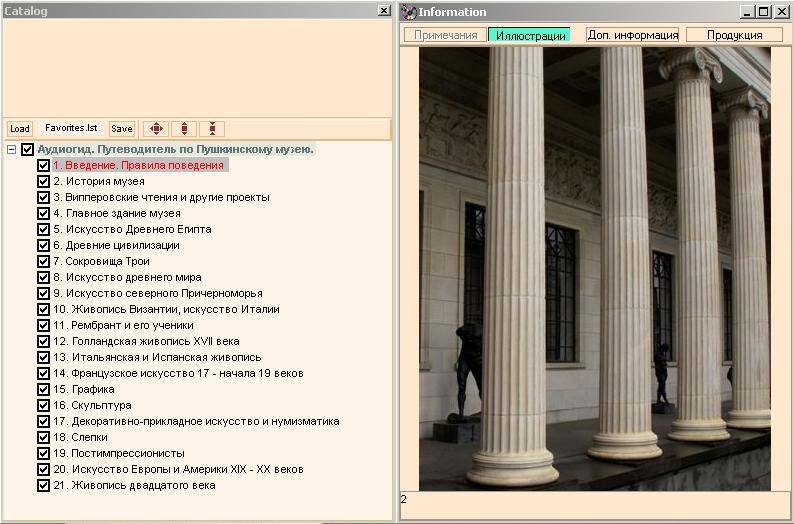
Task: Select '12. Голландская живопись XVII века' entry
Action: [x=146, y=341]
